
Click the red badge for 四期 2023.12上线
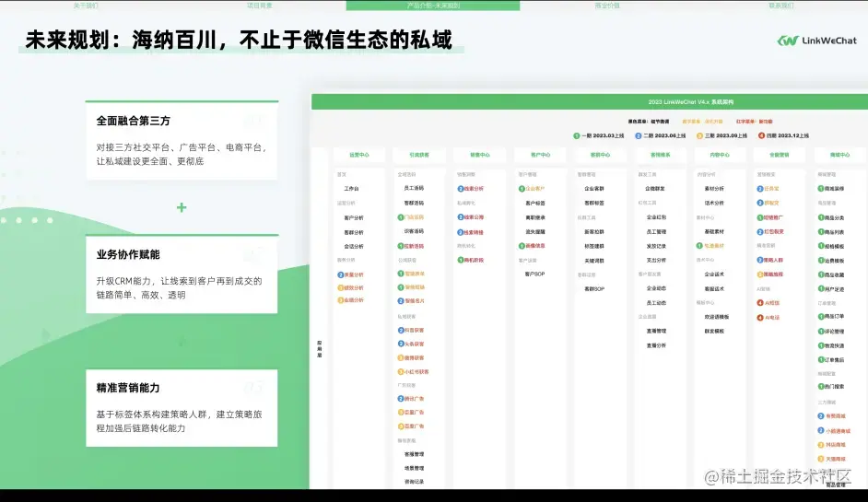click(761, 135)
